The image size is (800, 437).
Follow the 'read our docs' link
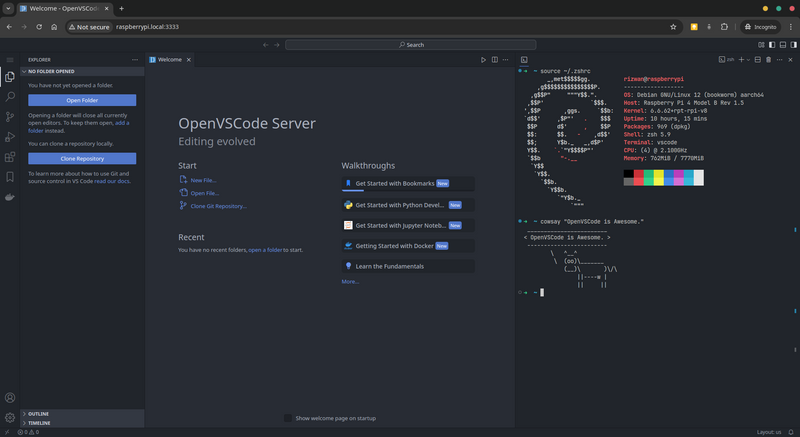tap(112, 181)
